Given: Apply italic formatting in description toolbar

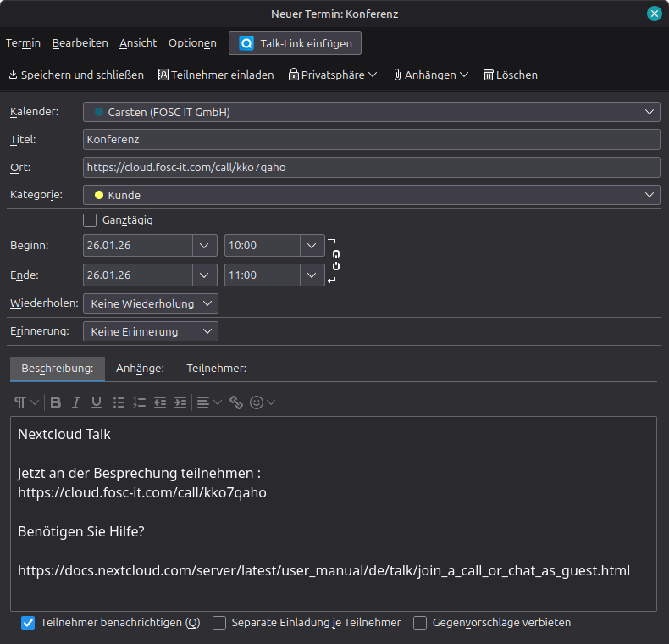Looking at the screenshot, I should pos(76,402).
